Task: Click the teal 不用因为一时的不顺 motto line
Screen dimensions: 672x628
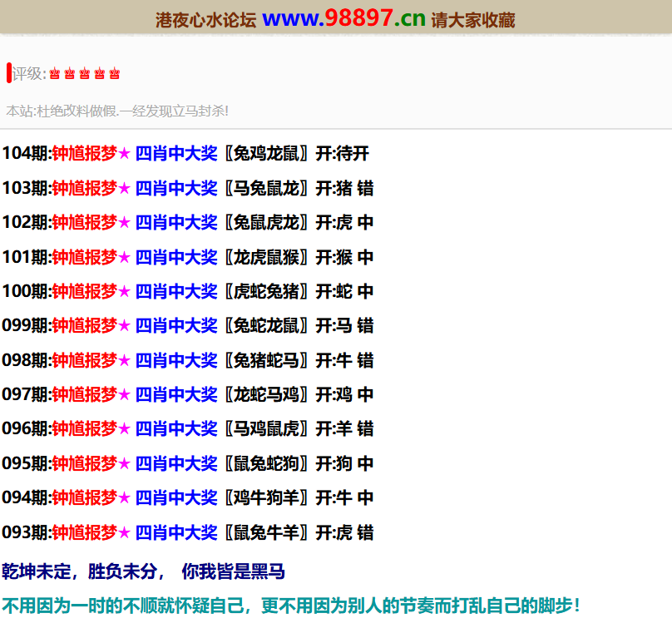Action: click(290, 606)
